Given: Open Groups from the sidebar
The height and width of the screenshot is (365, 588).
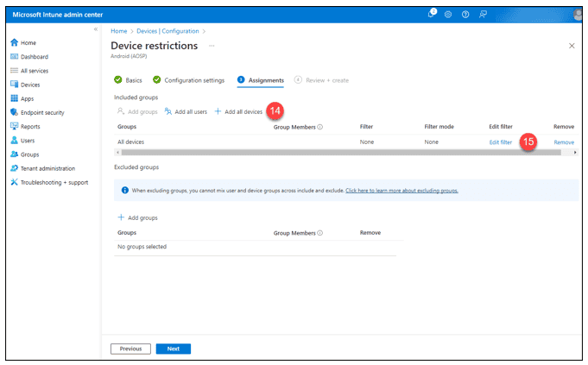Looking at the screenshot, I should point(29,154).
